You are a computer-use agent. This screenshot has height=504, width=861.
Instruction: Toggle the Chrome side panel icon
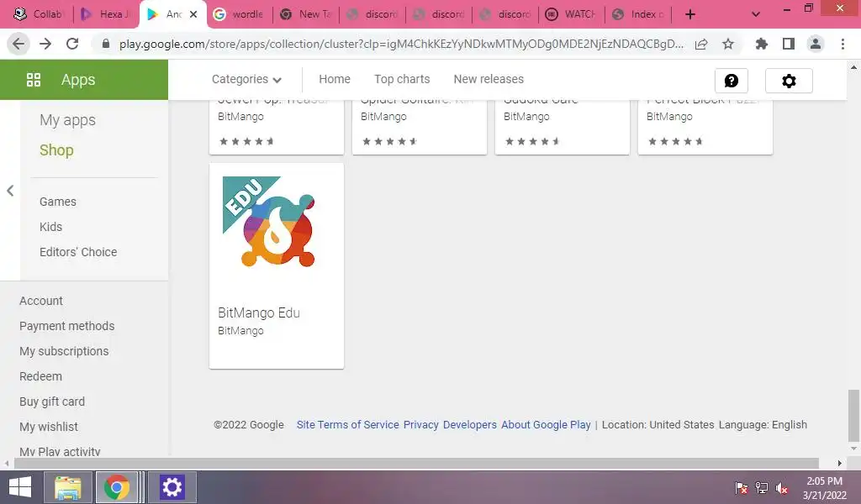click(789, 44)
